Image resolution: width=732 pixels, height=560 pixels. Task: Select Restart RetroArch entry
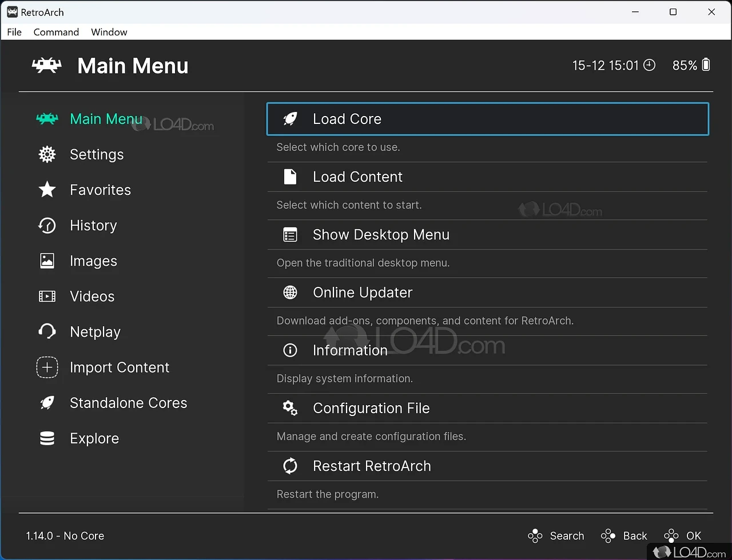[488, 466]
